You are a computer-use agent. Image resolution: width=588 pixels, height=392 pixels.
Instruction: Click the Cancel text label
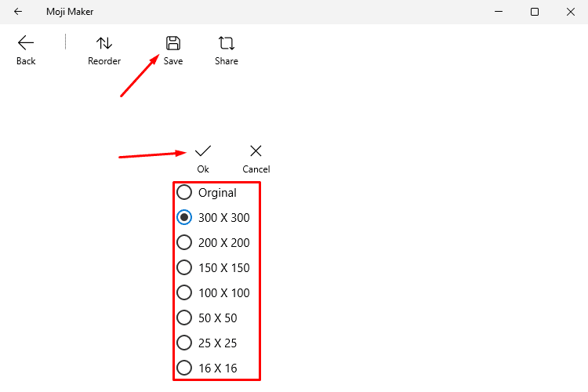(256, 169)
